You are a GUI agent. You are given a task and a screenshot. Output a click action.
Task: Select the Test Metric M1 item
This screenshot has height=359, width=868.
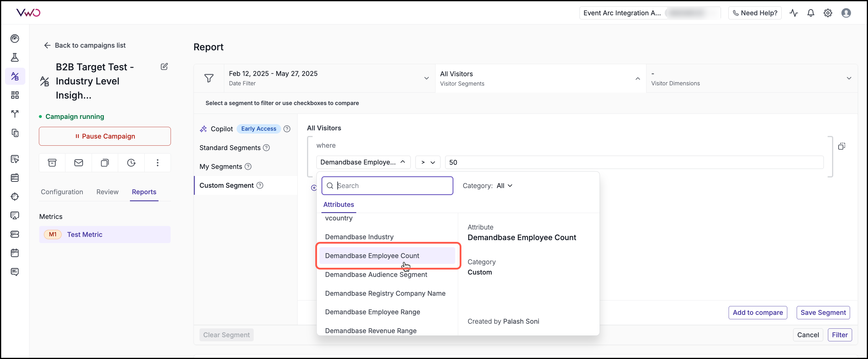pyautogui.click(x=105, y=235)
